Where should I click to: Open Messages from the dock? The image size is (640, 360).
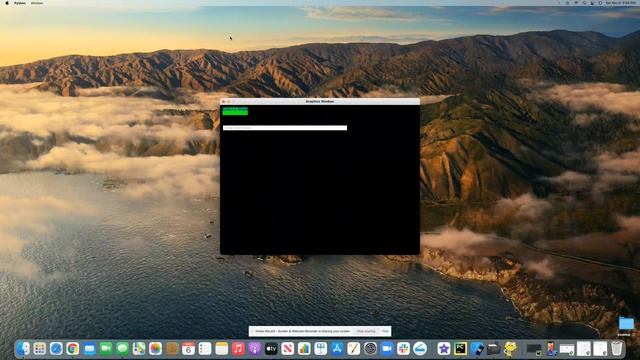pos(122,349)
